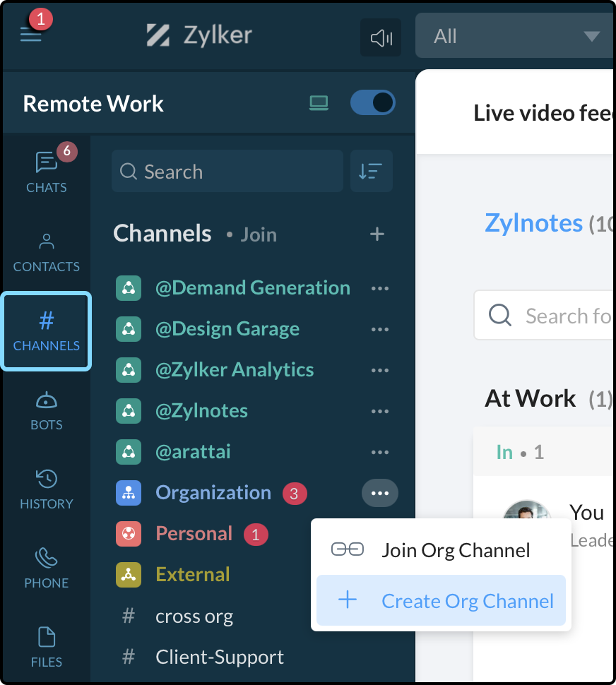616x685 pixels.
Task: Open more options for @Zylnotes channel
Action: coord(379,412)
